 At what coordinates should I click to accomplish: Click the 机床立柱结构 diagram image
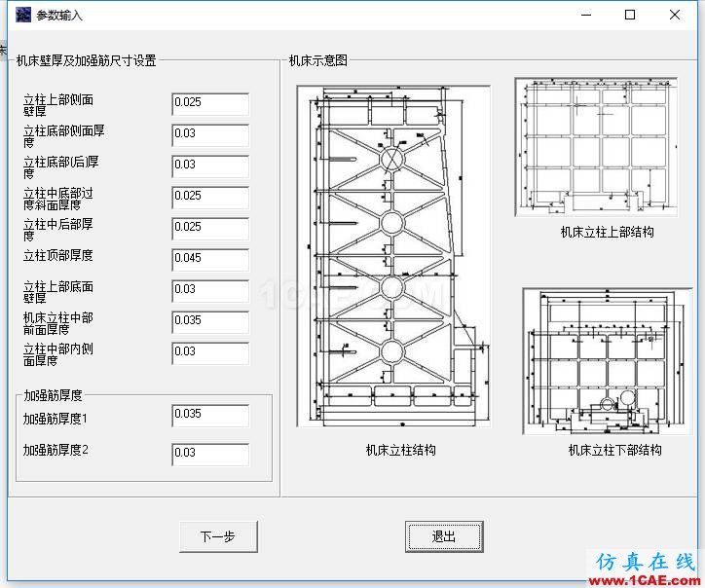coord(393,256)
